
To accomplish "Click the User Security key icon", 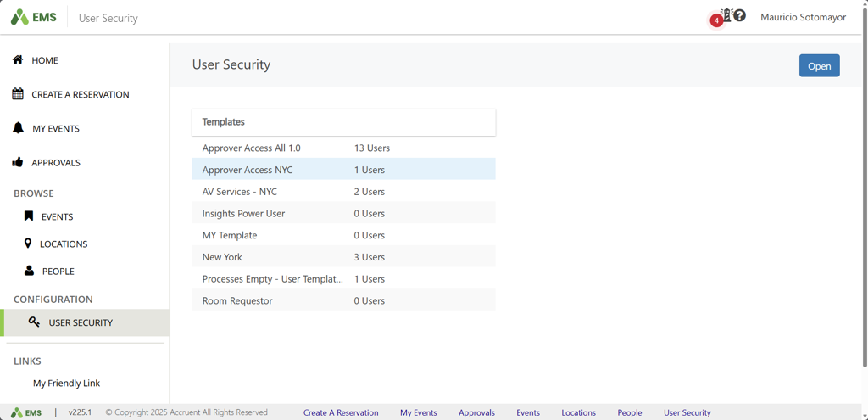I will coord(34,322).
